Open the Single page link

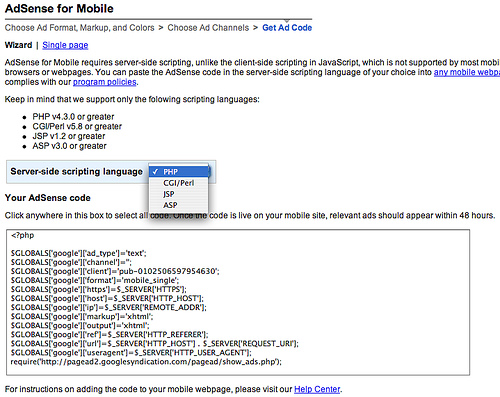tap(65, 45)
